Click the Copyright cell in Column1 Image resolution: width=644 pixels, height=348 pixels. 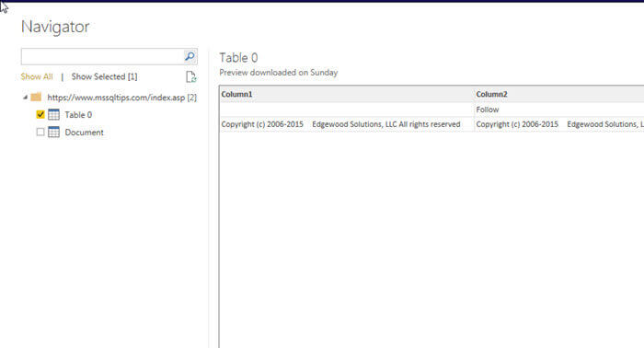pos(347,124)
